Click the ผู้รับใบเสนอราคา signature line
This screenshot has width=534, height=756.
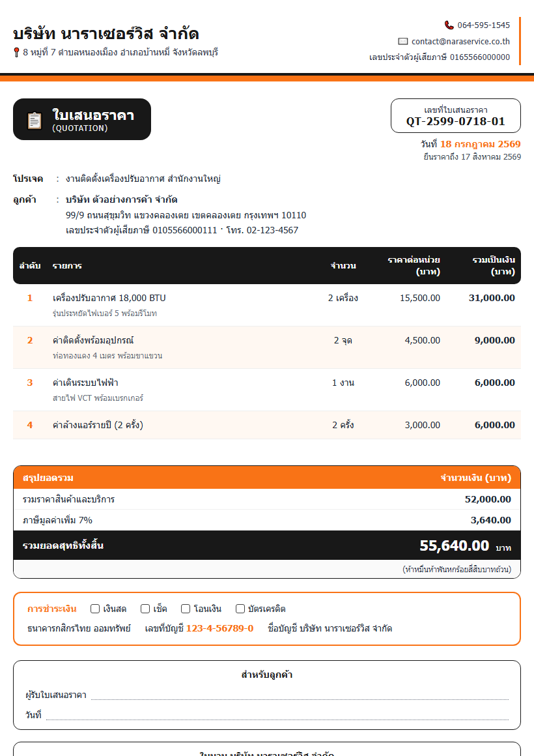300,696
